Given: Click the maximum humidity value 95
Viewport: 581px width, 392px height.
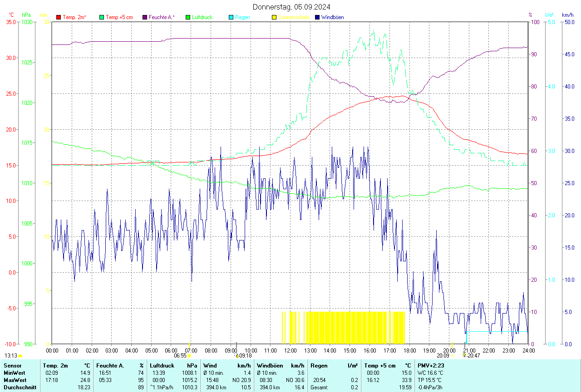Looking at the screenshot, I should pyautogui.click(x=141, y=380).
